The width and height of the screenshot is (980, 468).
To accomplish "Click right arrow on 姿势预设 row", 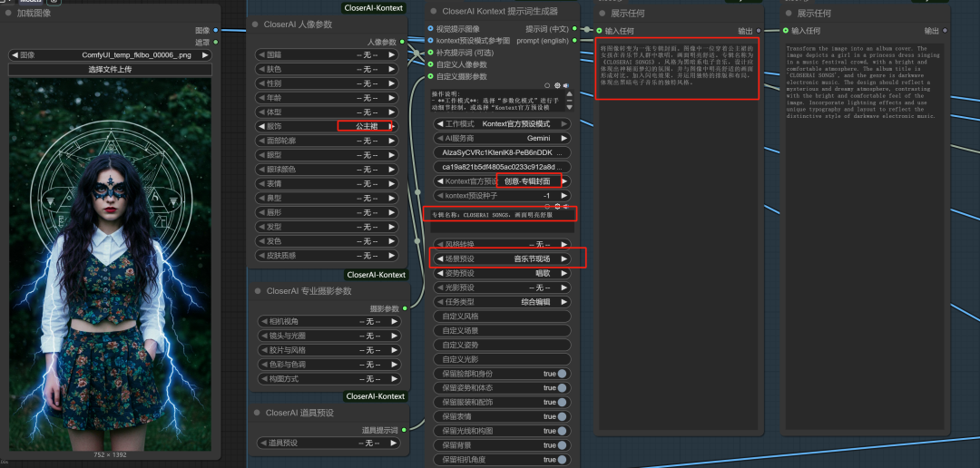I will pyautogui.click(x=564, y=273).
